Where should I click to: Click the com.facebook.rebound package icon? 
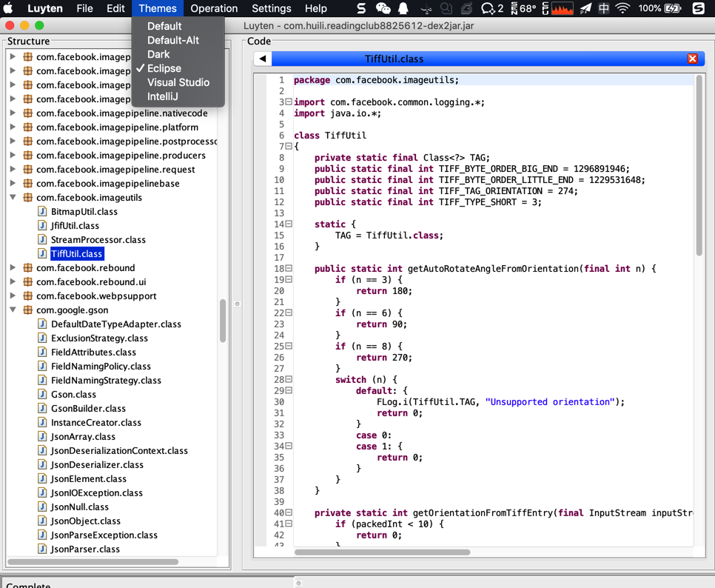(28, 267)
